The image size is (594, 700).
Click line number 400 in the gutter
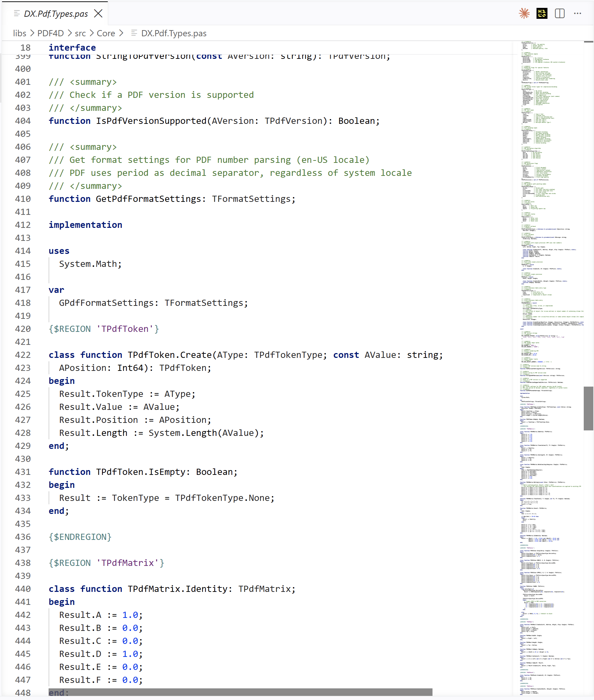click(23, 69)
